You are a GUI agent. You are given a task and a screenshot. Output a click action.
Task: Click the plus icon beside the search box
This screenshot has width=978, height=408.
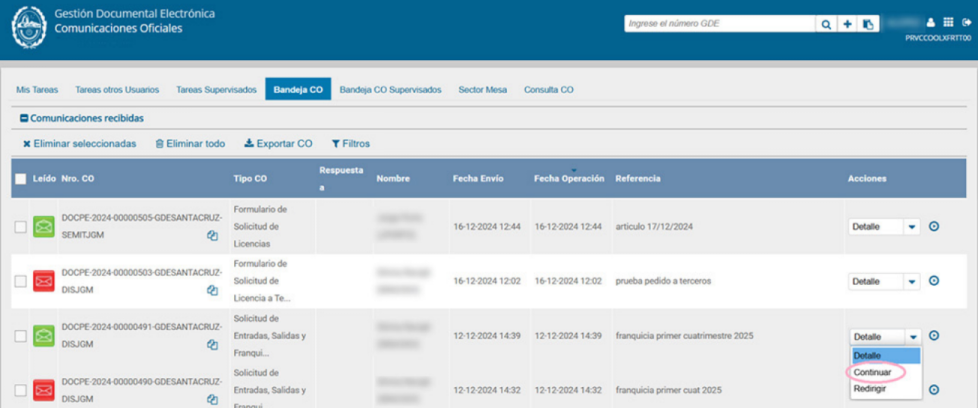pos(845,23)
